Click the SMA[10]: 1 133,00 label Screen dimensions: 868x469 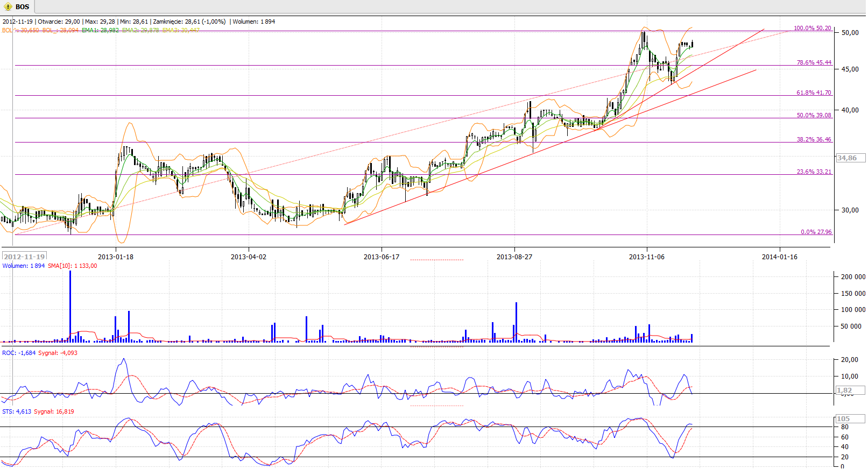(73, 266)
